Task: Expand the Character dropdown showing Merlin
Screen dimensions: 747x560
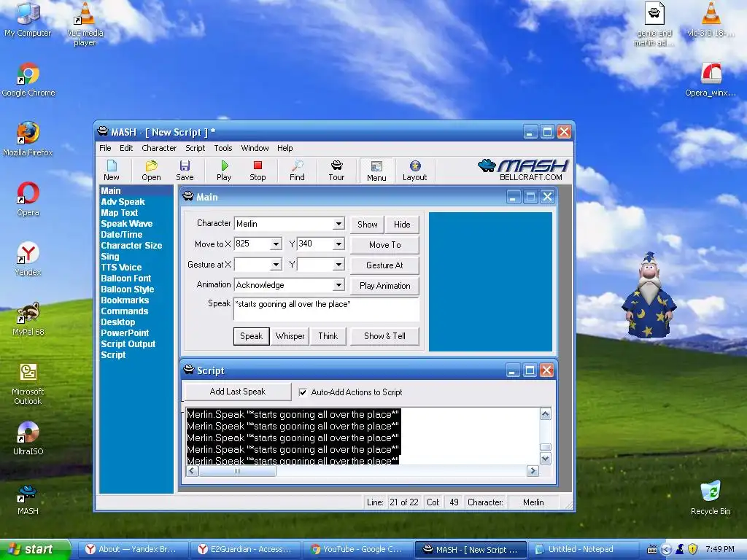Action: point(338,224)
